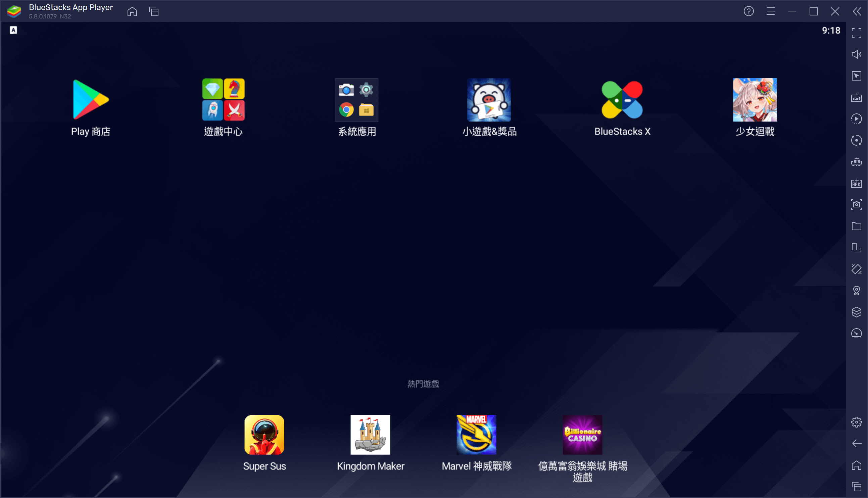Open the set location pin icon
Viewport: 868px width, 498px height.
click(x=856, y=291)
